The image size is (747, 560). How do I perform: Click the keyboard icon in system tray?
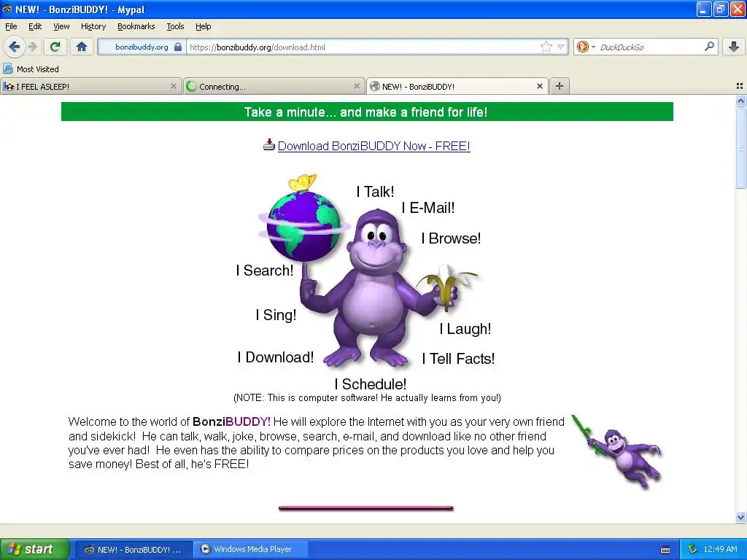(x=665, y=550)
